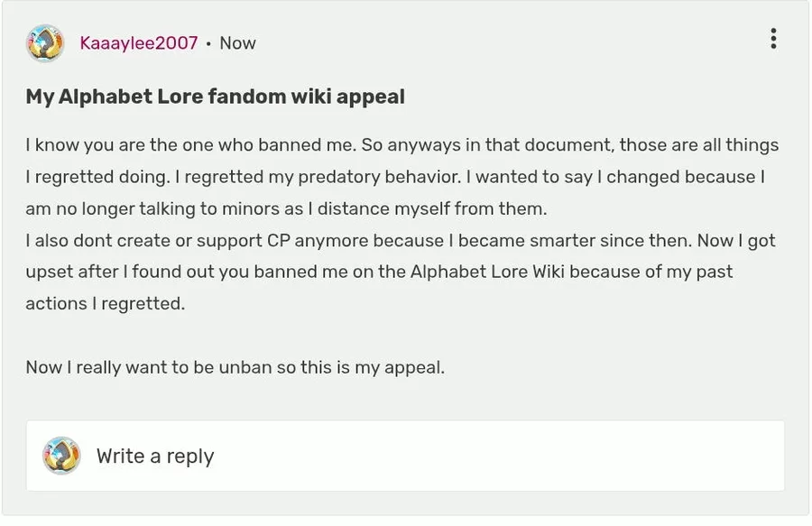Viewport: 812px width, 526px height.
Task: Open the three-dot post options menu
Action: pyautogui.click(x=773, y=39)
